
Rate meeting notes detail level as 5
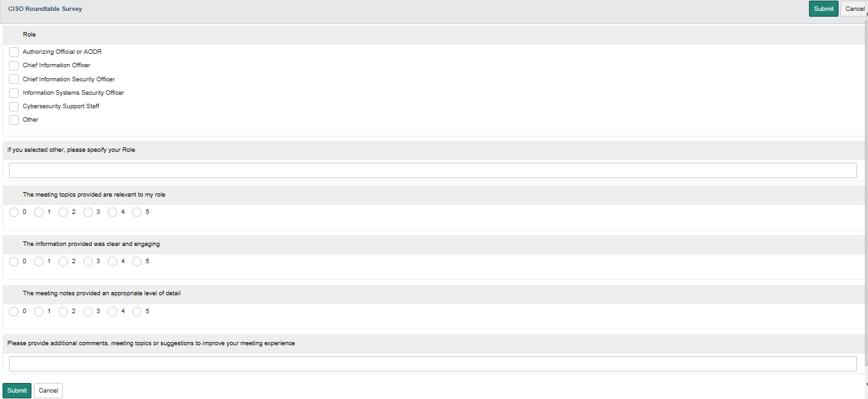[137, 312]
